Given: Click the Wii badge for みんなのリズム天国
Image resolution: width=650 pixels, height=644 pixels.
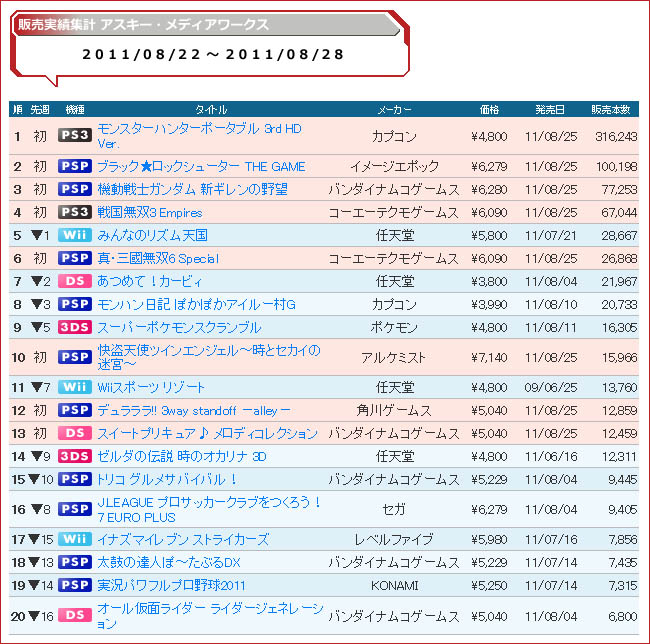Looking at the screenshot, I should 75,235.
